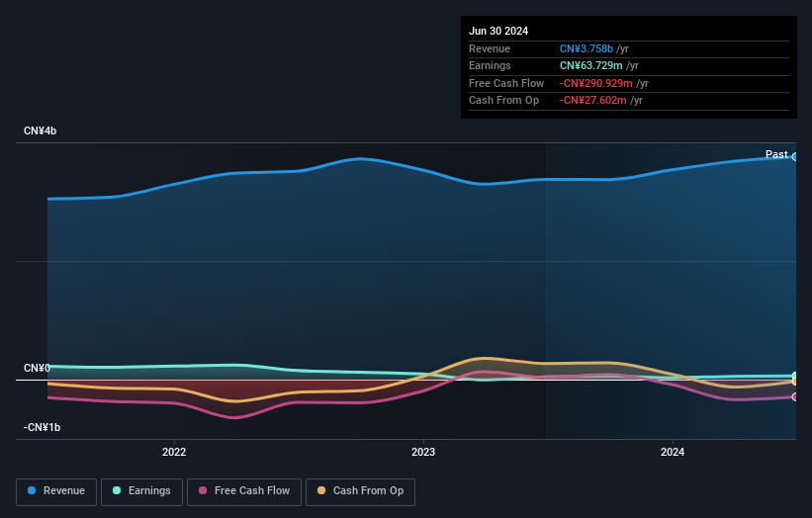Toggle the Earnings legend series
This screenshot has width=812, height=518.
point(141,491)
